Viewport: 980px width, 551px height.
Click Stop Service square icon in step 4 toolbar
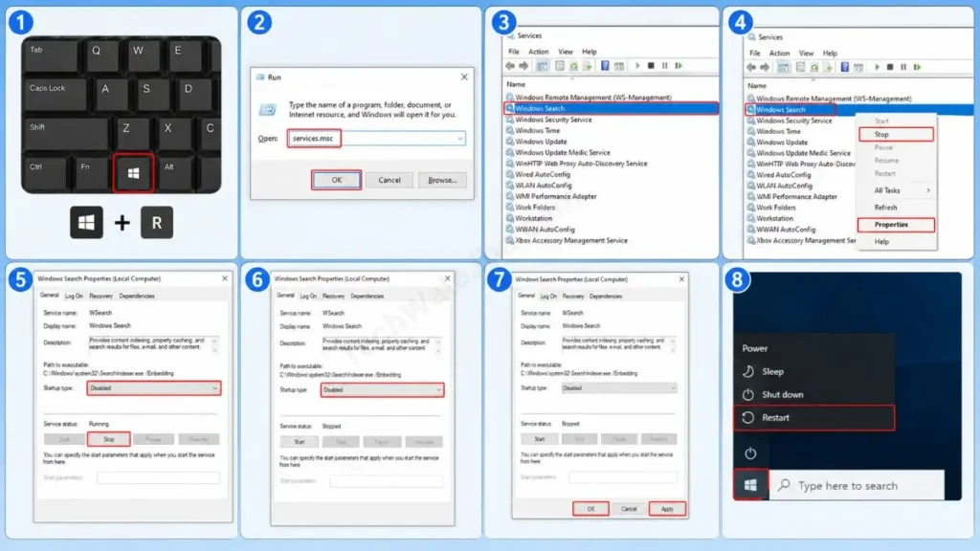[x=890, y=67]
